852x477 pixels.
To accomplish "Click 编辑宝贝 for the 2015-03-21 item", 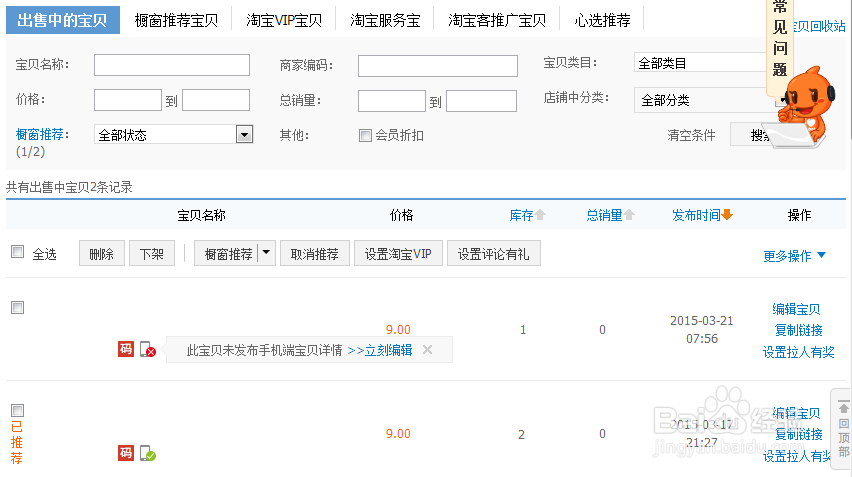I will click(x=796, y=309).
